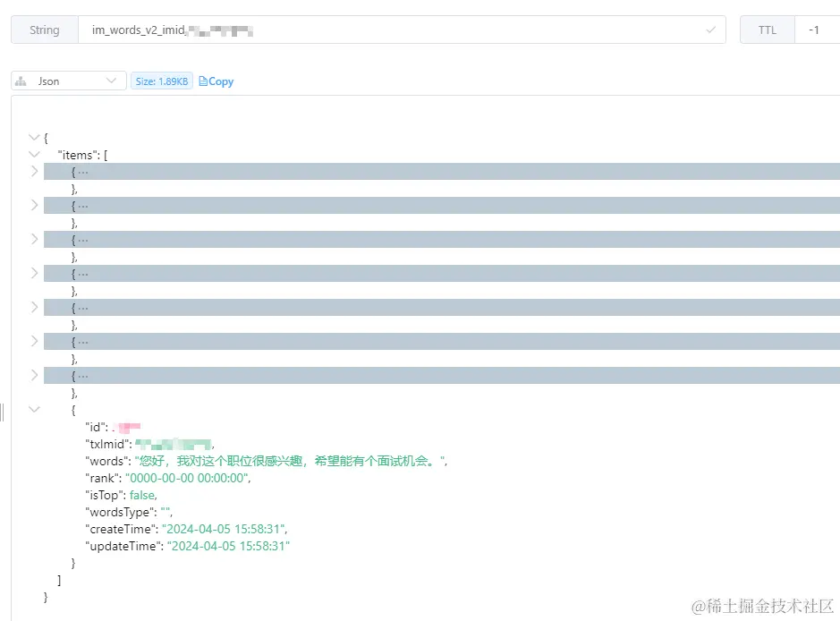Click the "words" value text
Viewport: 840px width, 621px height.
tap(290, 461)
